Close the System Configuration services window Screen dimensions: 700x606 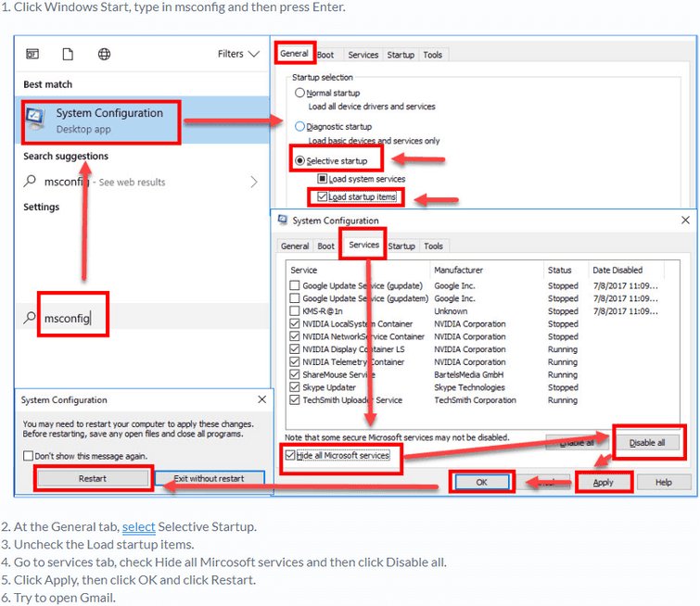(685, 220)
